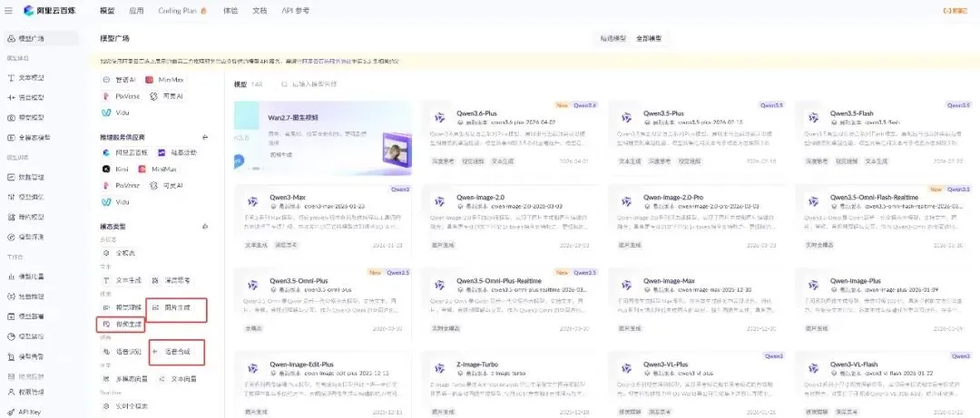Click the model logo icon on Qwen3.5-Flash card
Viewport: 980px width, 418px height.
(x=813, y=118)
